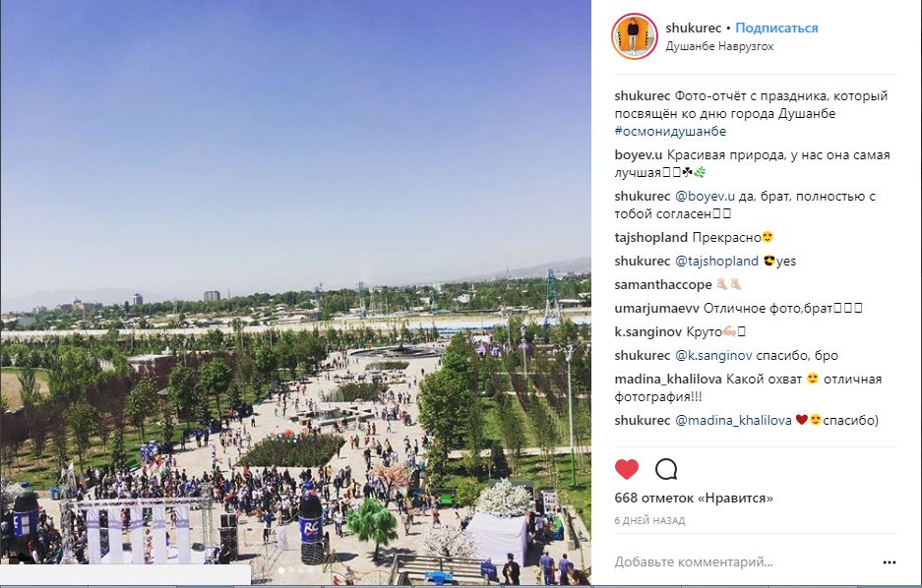The width and height of the screenshot is (922, 588).
Task: Open the Душанбе Наврузгох location link
Action: [x=719, y=46]
